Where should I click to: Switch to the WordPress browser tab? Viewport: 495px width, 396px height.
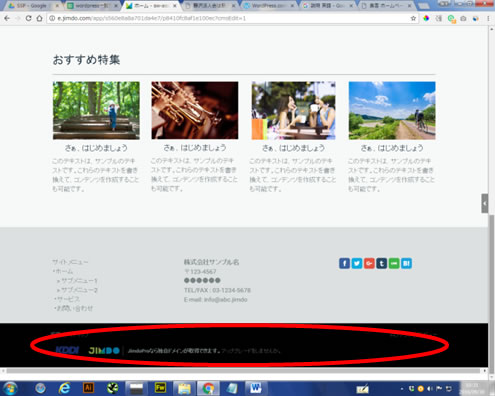point(268,6)
